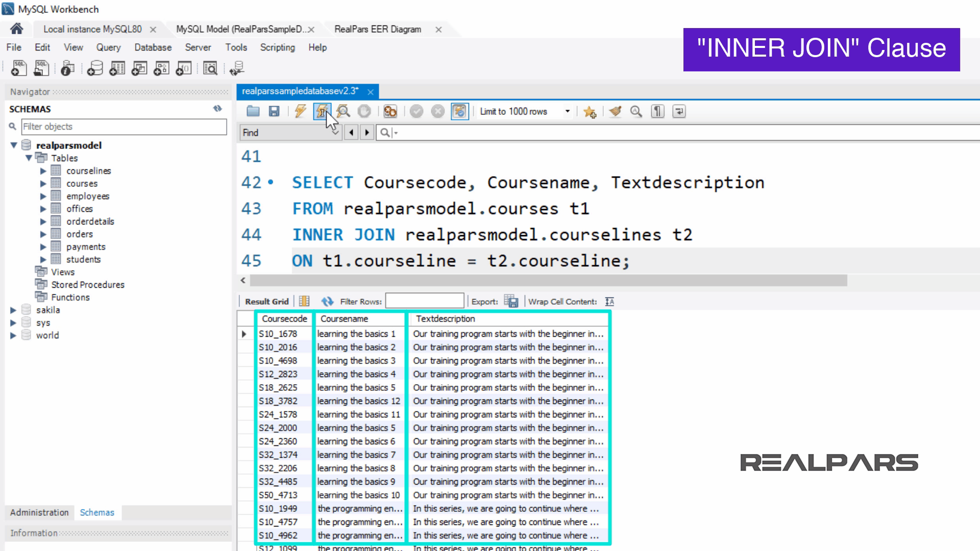This screenshot has height=551, width=980.
Task: Execute the SQL script with lightning icon
Action: pos(300,111)
